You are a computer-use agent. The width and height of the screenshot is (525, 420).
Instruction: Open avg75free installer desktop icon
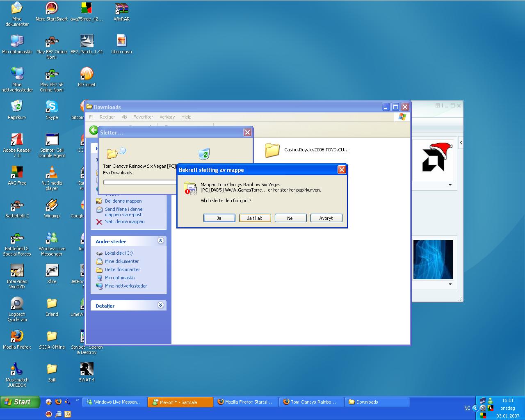tap(87, 11)
